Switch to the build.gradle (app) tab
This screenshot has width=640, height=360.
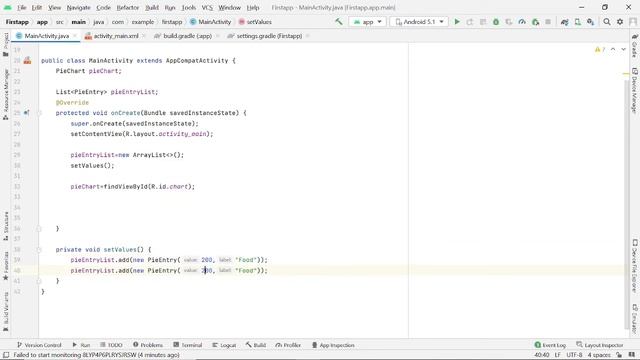(x=187, y=36)
